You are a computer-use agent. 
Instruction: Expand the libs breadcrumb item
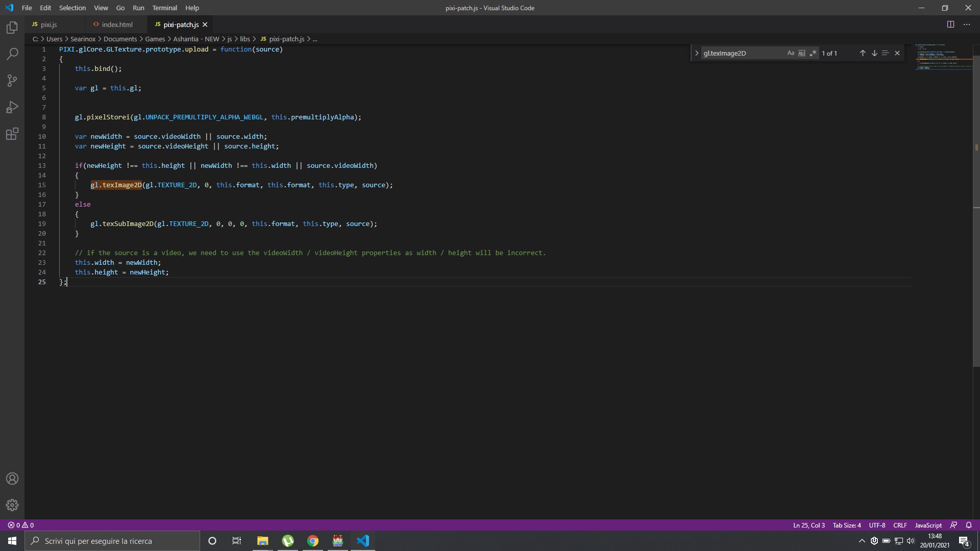coord(246,39)
